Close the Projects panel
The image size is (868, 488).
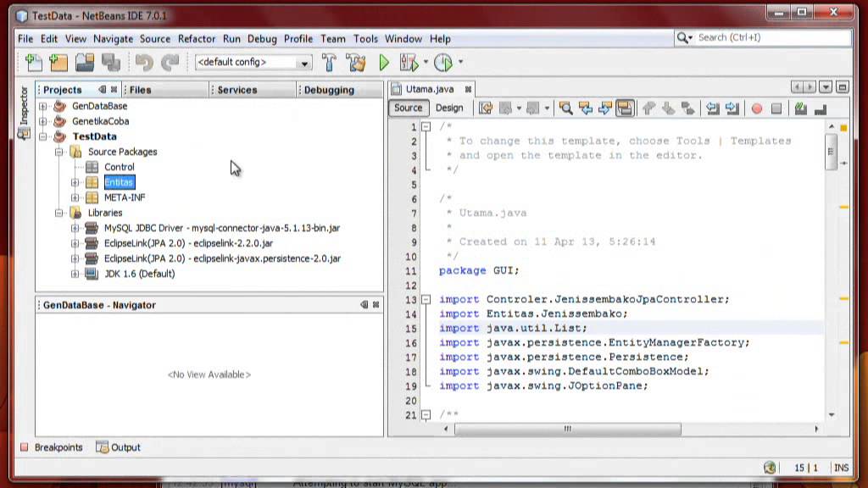[x=114, y=89]
